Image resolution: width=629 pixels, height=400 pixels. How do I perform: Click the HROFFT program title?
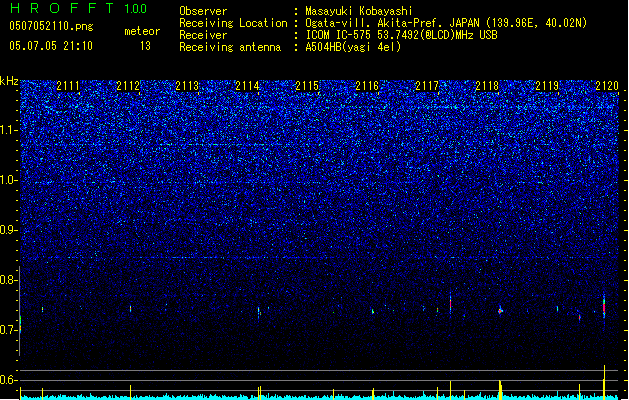coord(62,8)
